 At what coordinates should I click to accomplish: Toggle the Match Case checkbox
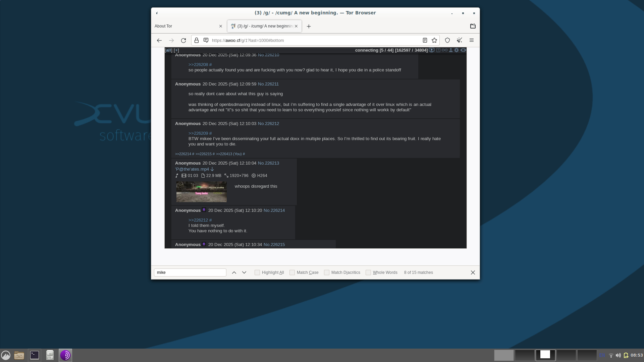pos(292,273)
